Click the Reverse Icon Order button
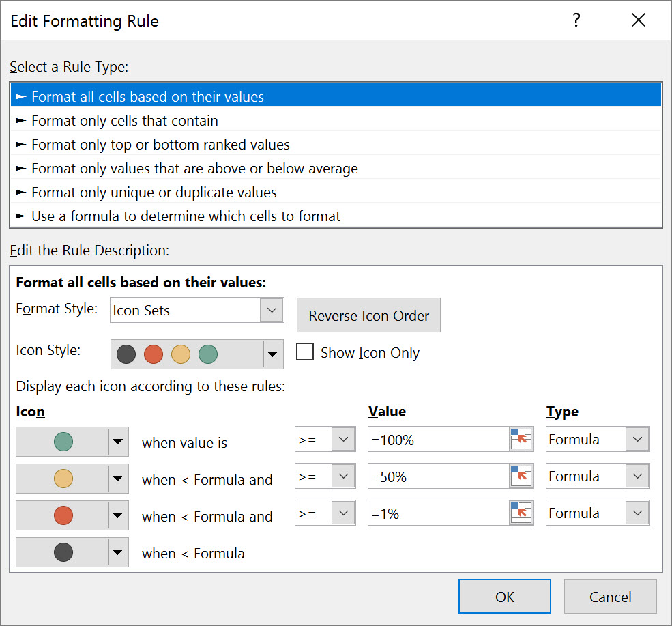The image size is (672, 626). [368, 315]
